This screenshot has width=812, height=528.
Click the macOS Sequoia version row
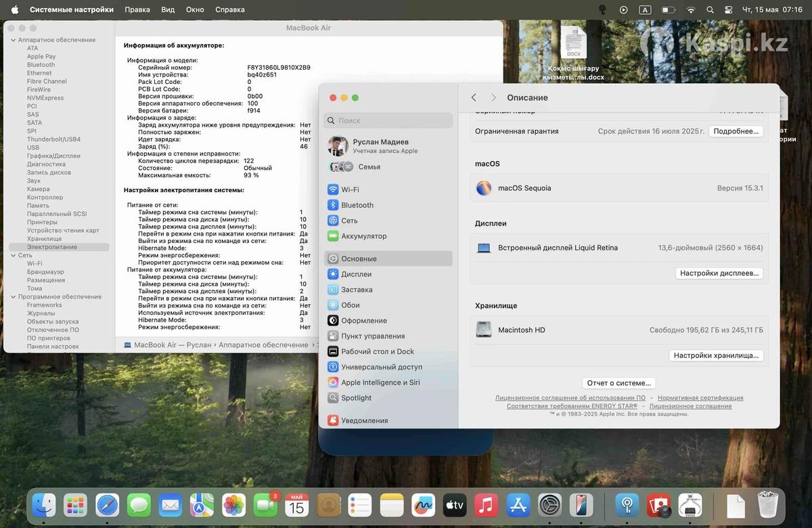[x=619, y=188]
